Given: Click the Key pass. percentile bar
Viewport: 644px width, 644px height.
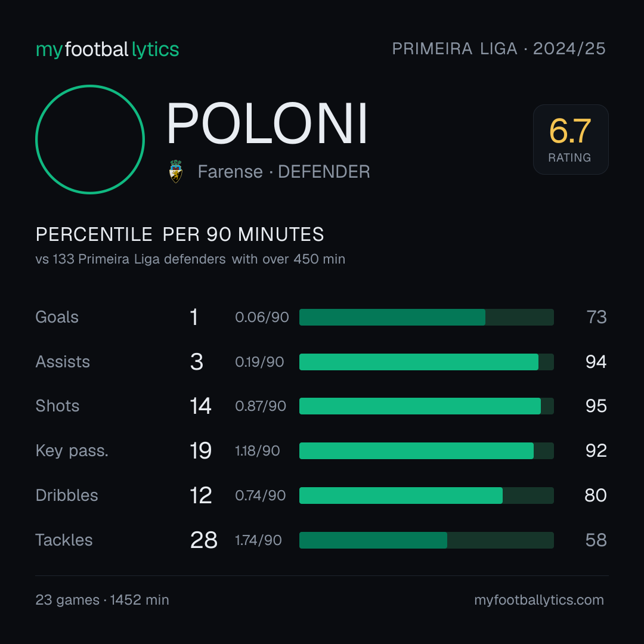Looking at the screenshot, I should click(426, 451).
